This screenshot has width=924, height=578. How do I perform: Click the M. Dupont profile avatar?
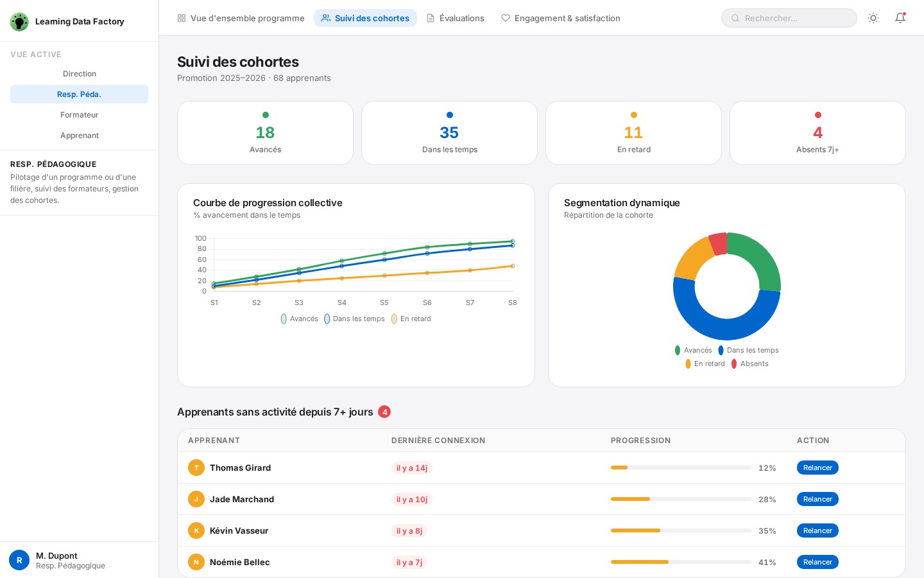point(19,560)
